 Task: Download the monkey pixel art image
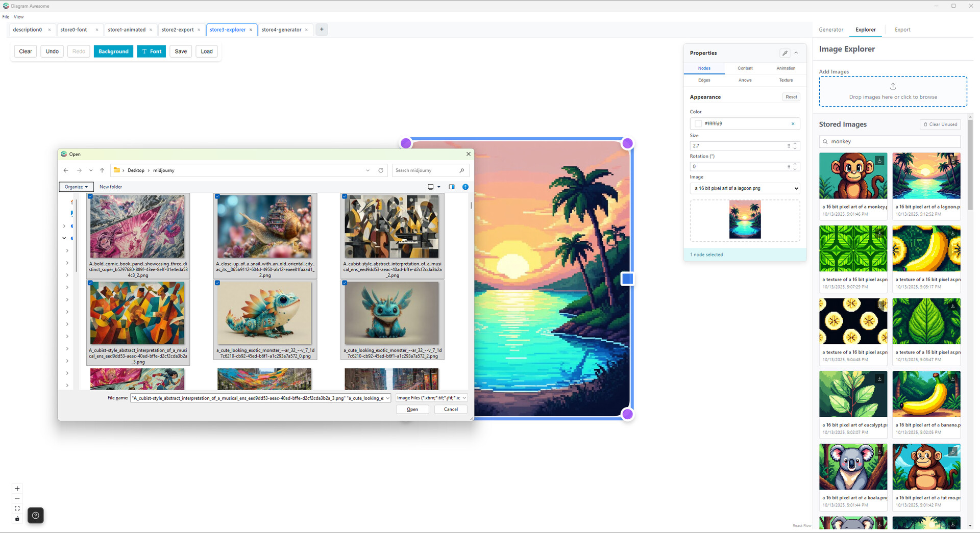[x=879, y=160]
